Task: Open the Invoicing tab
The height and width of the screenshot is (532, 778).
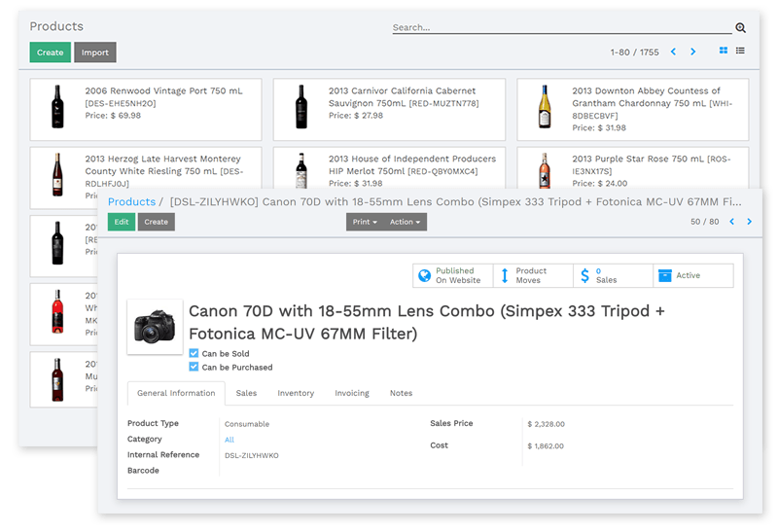Action: click(x=352, y=393)
